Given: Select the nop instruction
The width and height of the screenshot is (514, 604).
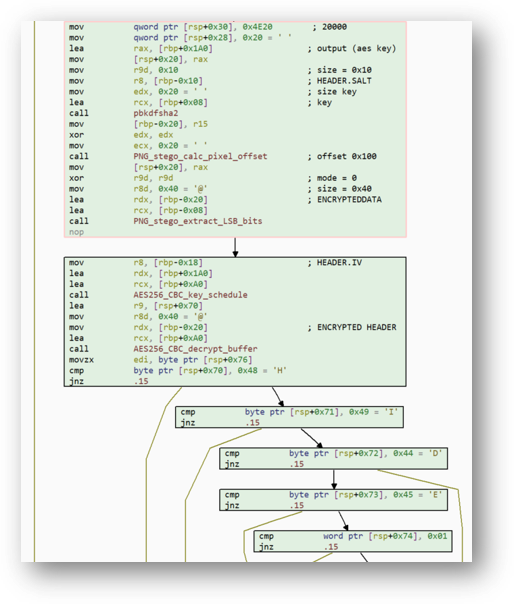Looking at the screenshot, I should [76, 232].
